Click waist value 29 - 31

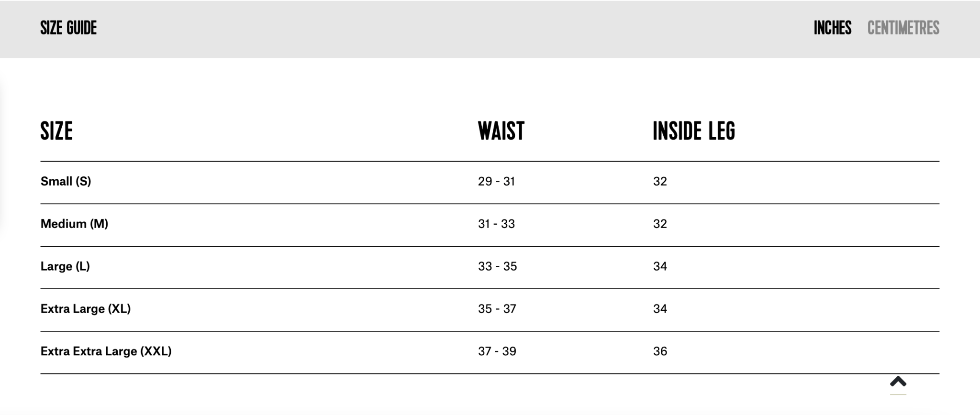tap(496, 181)
